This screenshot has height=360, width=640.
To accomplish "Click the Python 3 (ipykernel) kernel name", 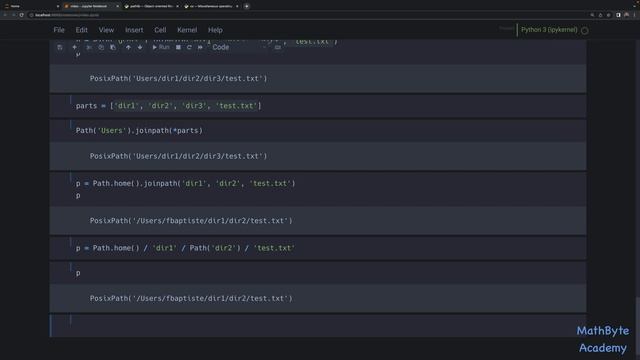I will point(549,30).
